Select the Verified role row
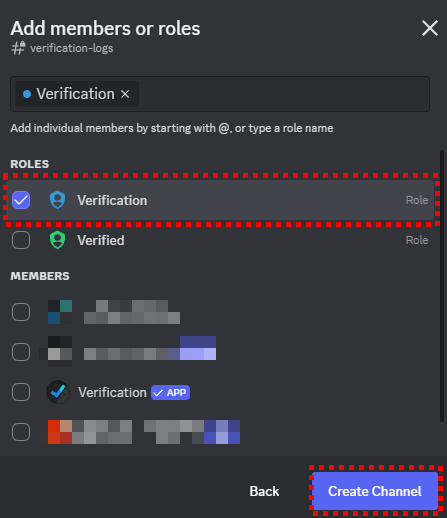 pos(220,240)
